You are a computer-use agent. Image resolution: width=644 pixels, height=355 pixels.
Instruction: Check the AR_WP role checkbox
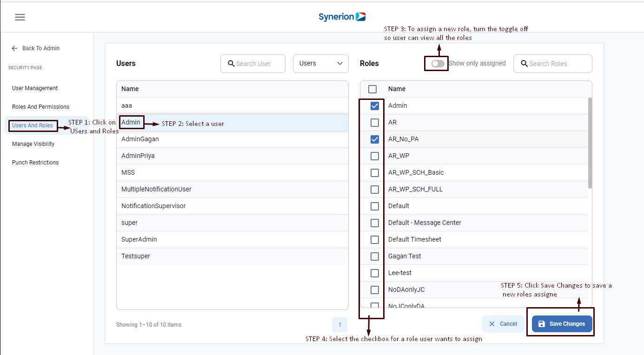pyautogui.click(x=375, y=156)
